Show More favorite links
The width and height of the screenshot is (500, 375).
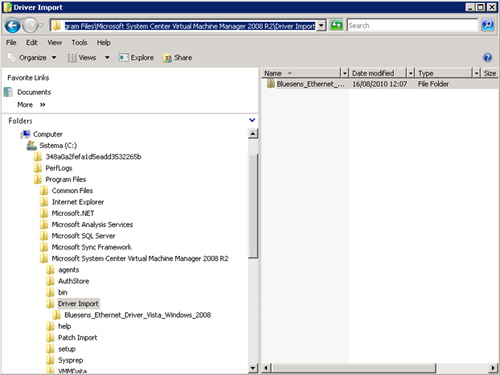[31, 105]
